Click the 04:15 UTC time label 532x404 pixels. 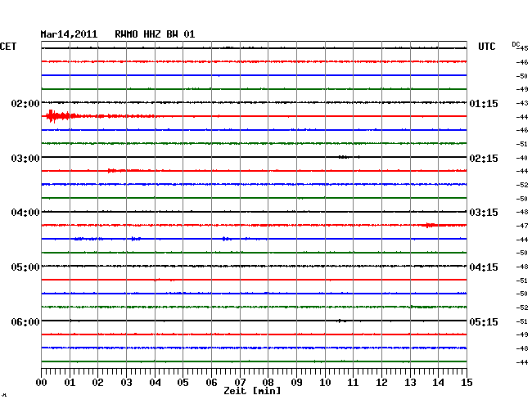pyautogui.click(x=484, y=267)
